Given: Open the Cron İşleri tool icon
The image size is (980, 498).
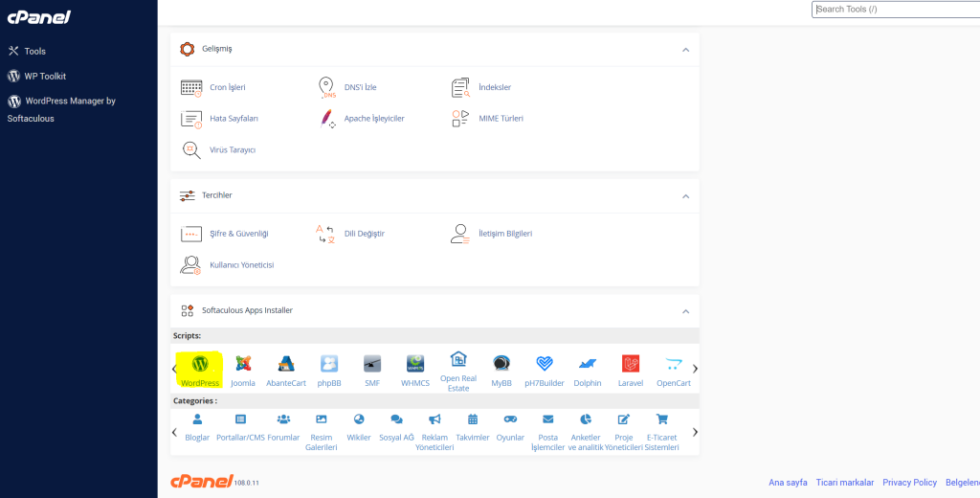Looking at the screenshot, I should coord(191,87).
